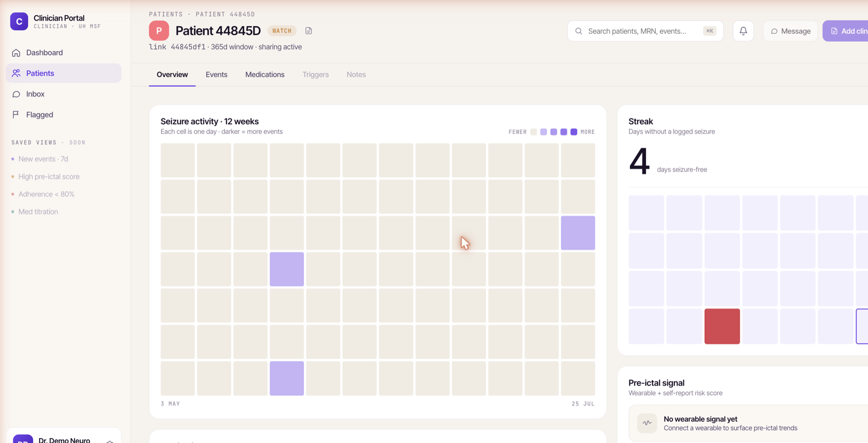The image size is (868, 443).
Task: Click the WATCH status badge
Action: pos(282,31)
